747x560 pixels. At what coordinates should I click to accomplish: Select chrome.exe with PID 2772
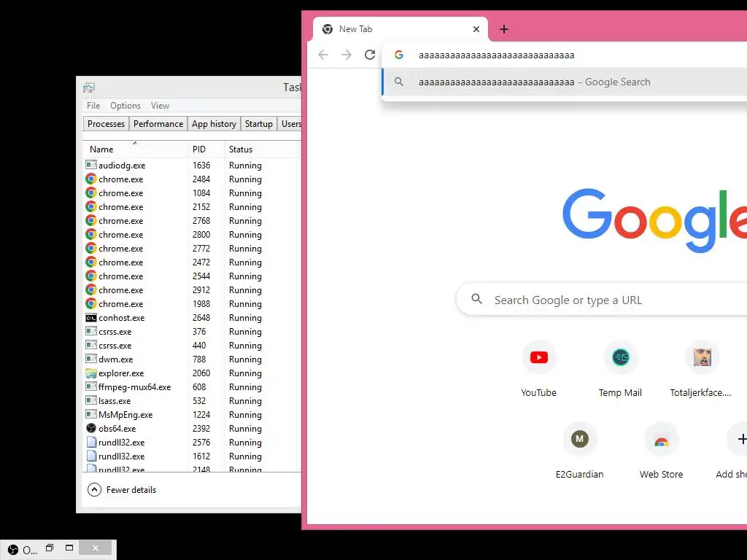[x=192, y=248]
